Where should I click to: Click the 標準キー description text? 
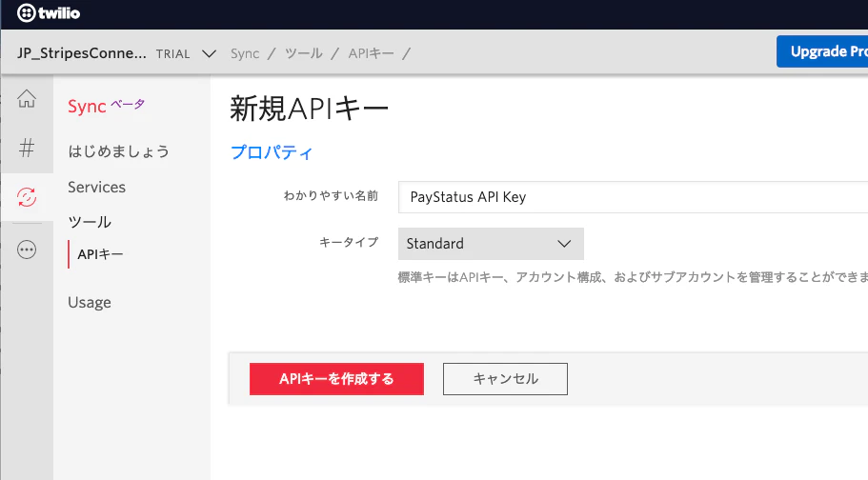tap(633, 277)
